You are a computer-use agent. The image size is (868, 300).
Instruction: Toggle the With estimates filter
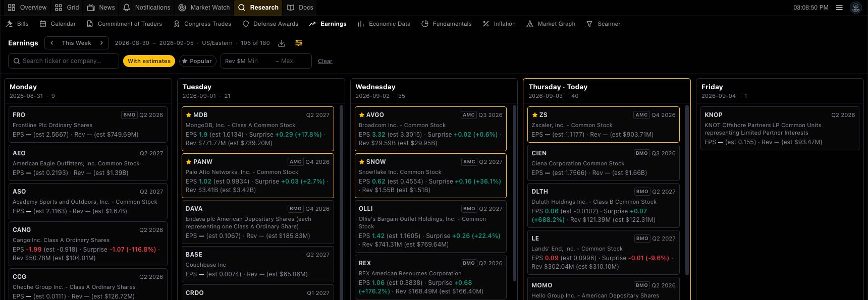coord(149,61)
